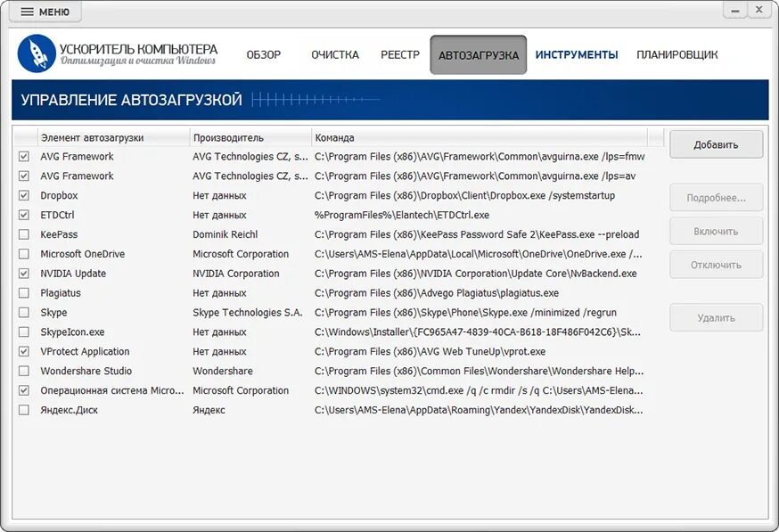This screenshot has height=532, width=779.
Task: Open the МЕНЮ hamburger button
Action: 45,12
